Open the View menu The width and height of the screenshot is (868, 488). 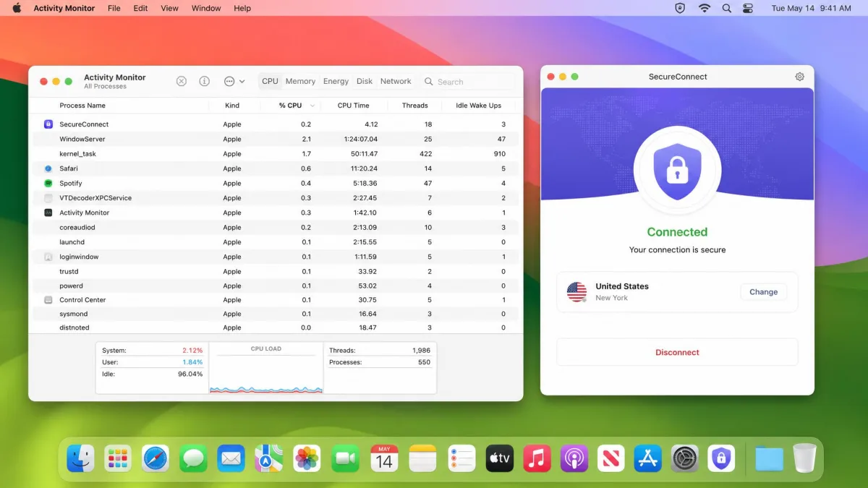coord(169,8)
